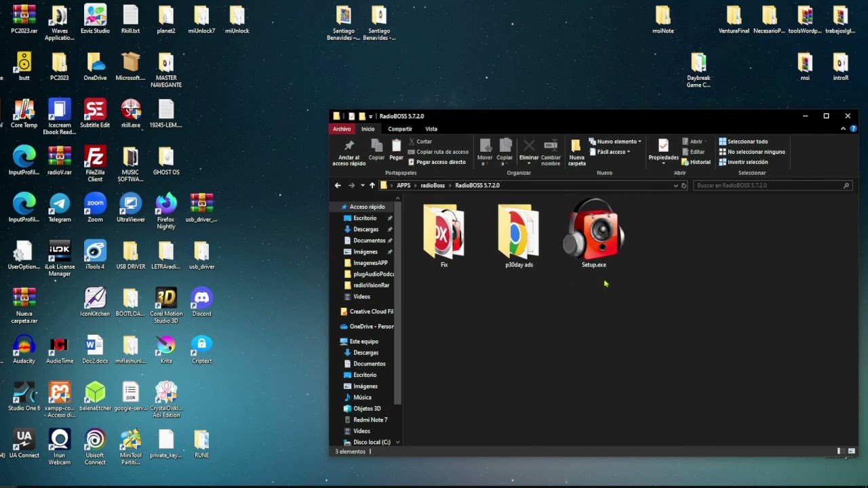The width and height of the screenshot is (868, 488).
Task: Select Zoom desktop icon
Action: pyautogui.click(x=95, y=208)
